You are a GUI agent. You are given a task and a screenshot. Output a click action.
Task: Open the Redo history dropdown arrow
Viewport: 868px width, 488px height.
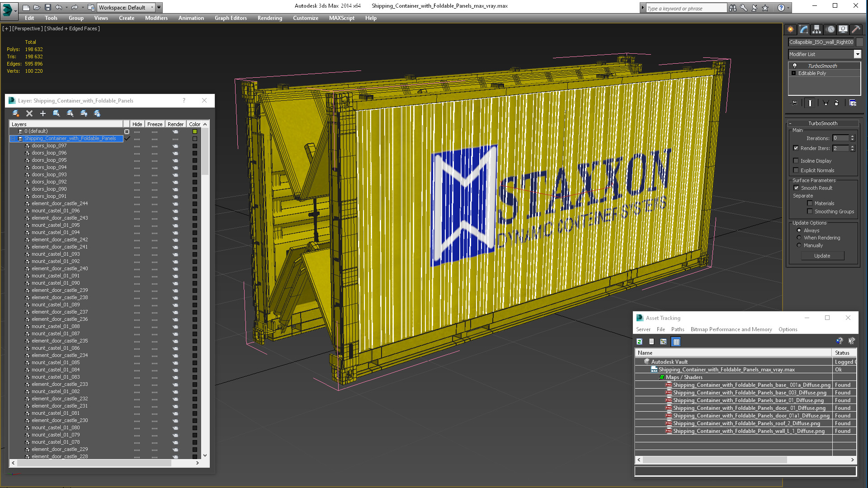[x=82, y=7]
